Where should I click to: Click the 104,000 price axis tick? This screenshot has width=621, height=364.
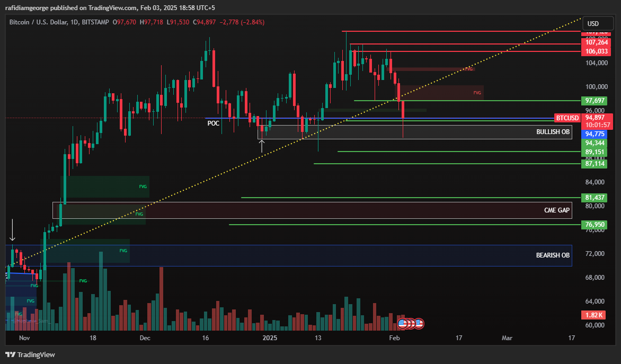point(597,63)
